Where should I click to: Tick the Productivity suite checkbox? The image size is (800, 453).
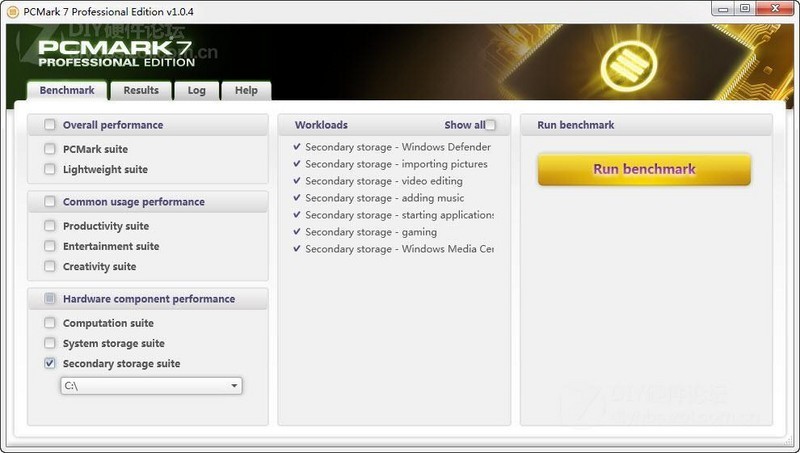coord(49,225)
